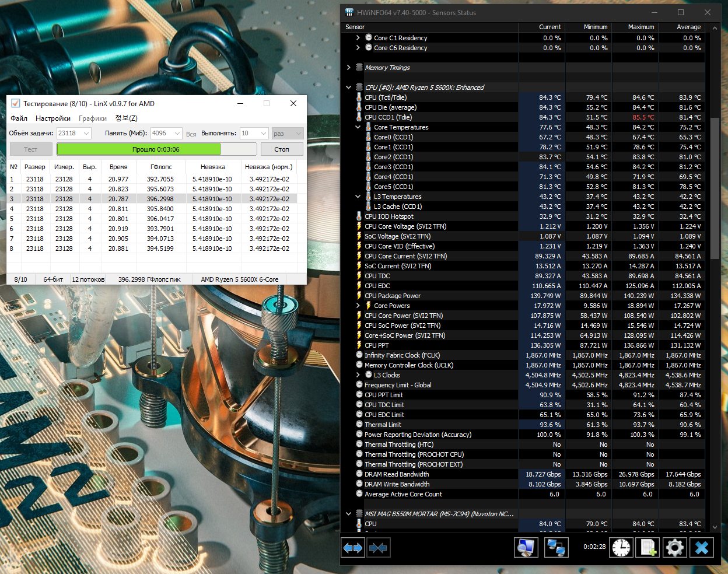Click the 0:02:28 elapsed time in HWiNFO
The image size is (728, 574).
[594, 547]
